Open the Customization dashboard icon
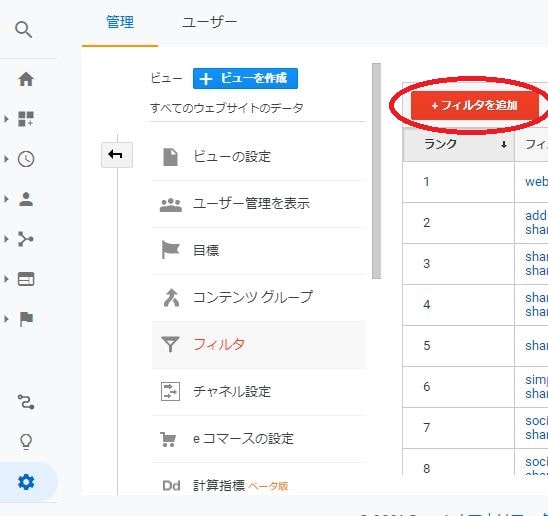Viewport: 548px width, 516px height. click(x=26, y=119)
